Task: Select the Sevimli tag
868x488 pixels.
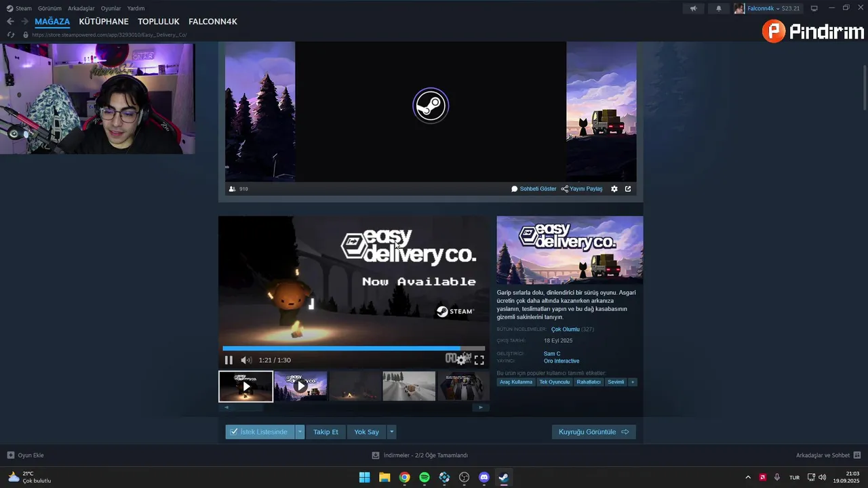Action: click(616, 382)
